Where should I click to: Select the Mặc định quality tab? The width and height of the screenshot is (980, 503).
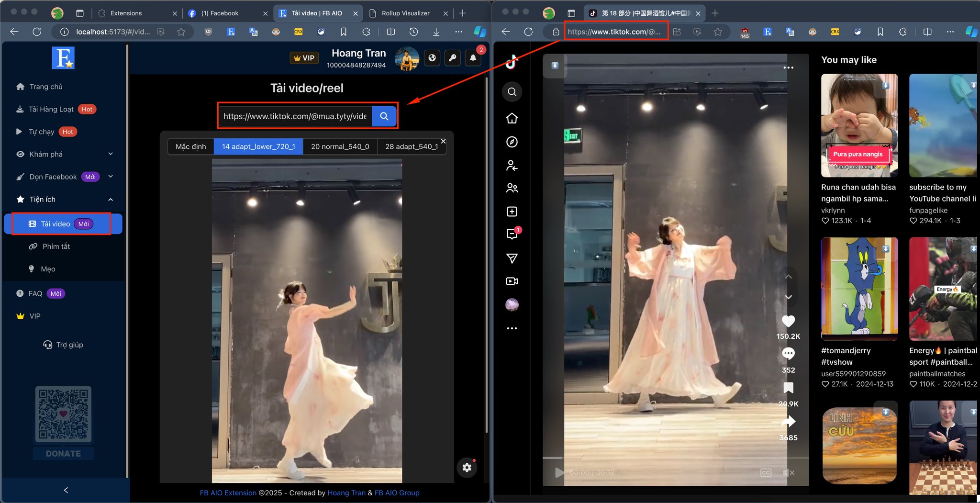[190, 146]
